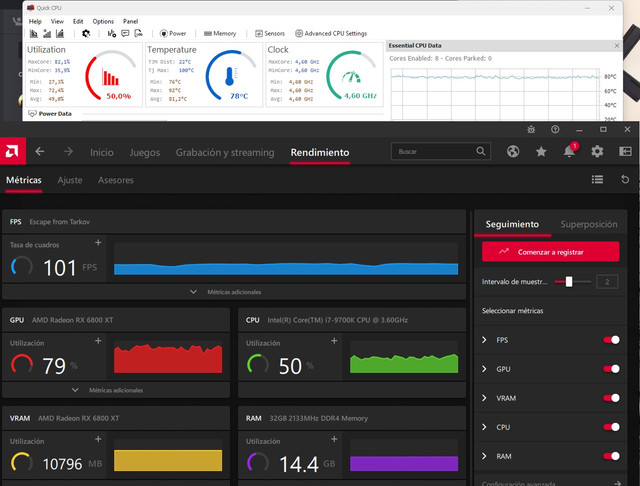The image size is (640, 486).
Task: Click Power button in Quick CPU
Action: click(x=173, y=33)
